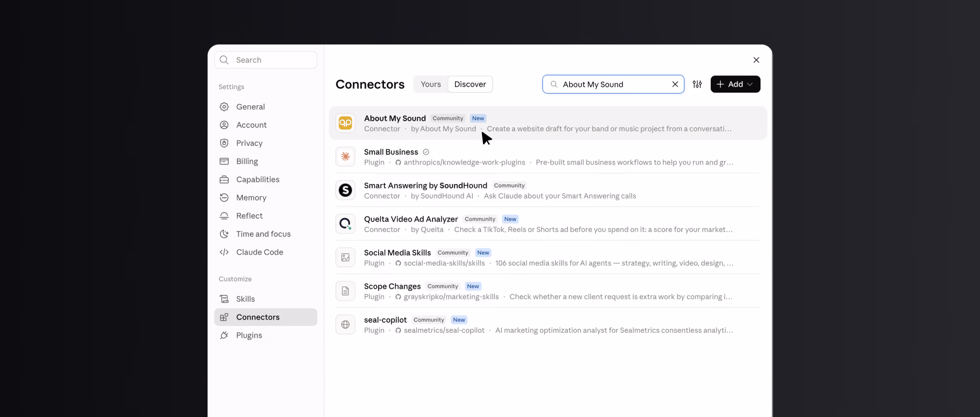Open the filter sliders icon

(x=697, y=84)
